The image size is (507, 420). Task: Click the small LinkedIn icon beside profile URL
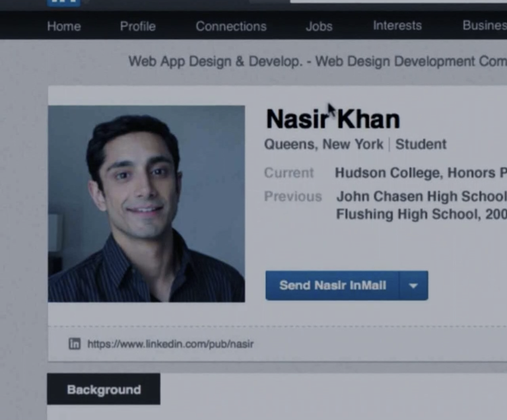[x=75, y=343]
